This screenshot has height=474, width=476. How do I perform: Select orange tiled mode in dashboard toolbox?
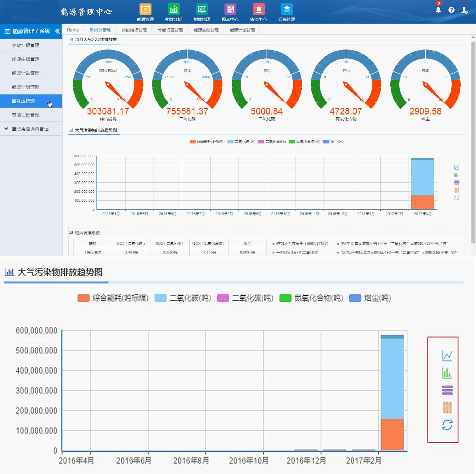pyautogui.click(x=457, y=190)
